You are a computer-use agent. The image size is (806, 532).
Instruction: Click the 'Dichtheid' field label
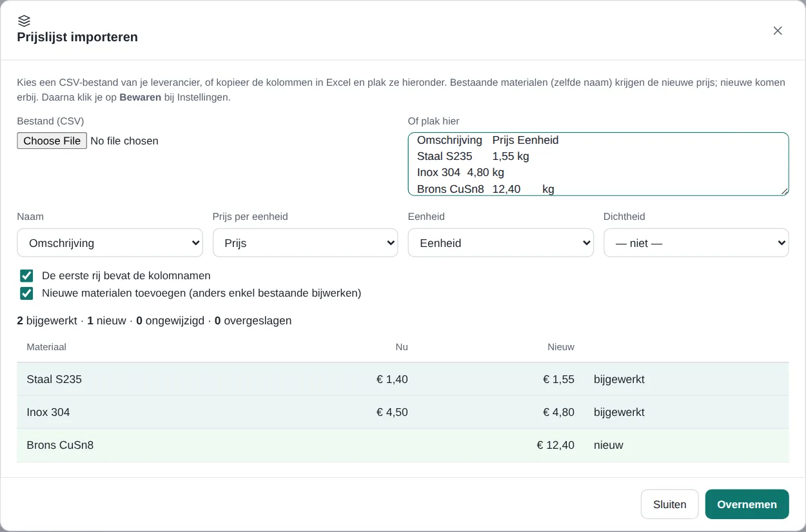pos(624,217)
